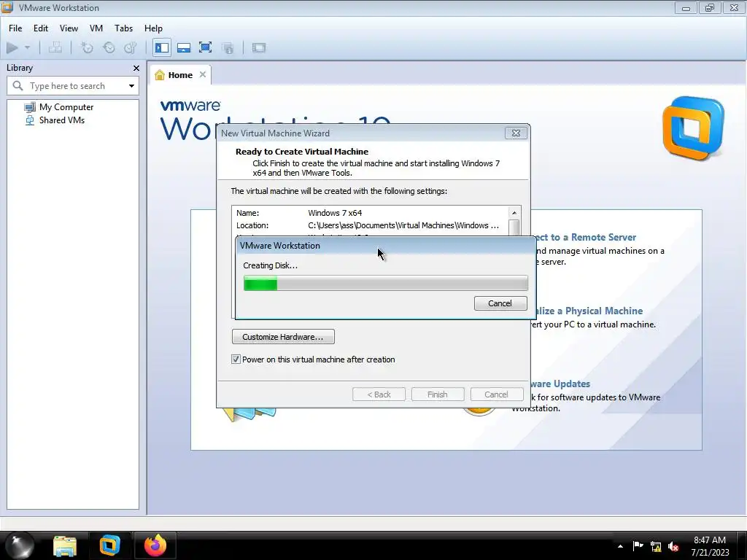Click the network status tray icon

[x=656, y=547]
